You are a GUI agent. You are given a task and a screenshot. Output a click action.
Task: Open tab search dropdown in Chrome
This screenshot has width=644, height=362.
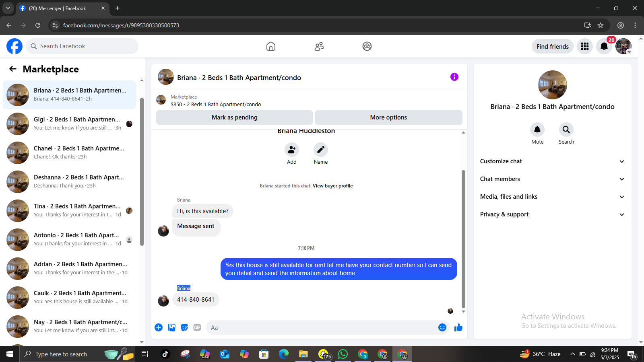point(8,8)
